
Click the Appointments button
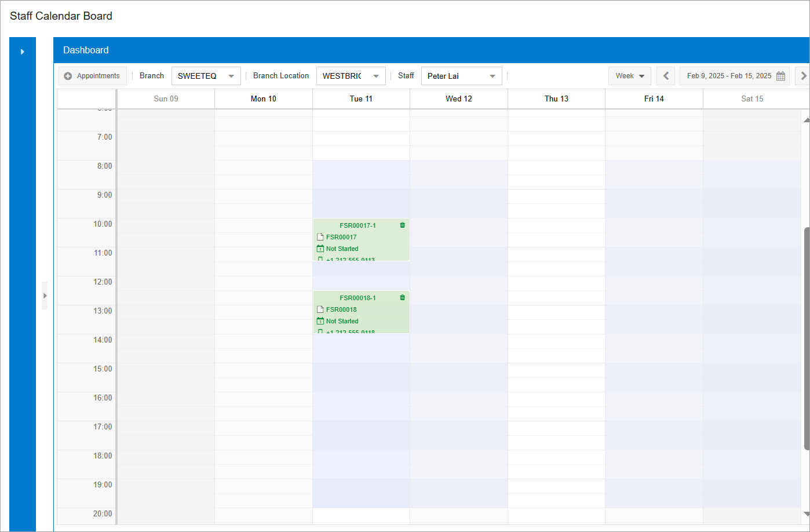tap(92, 76)
